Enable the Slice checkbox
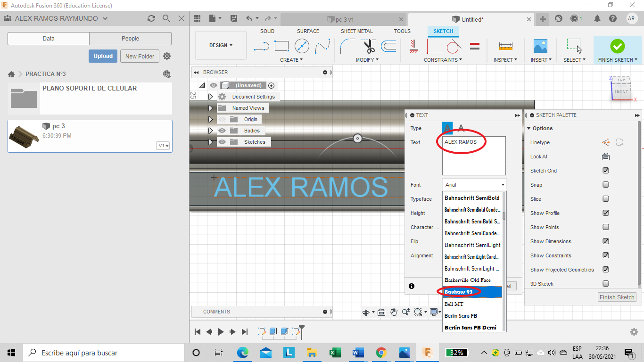 [606, 199]
